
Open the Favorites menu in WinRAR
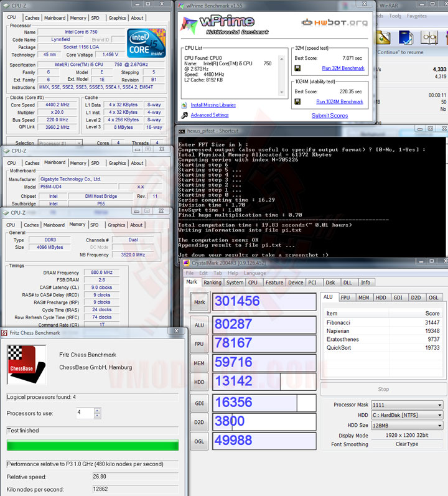[417, 16]
